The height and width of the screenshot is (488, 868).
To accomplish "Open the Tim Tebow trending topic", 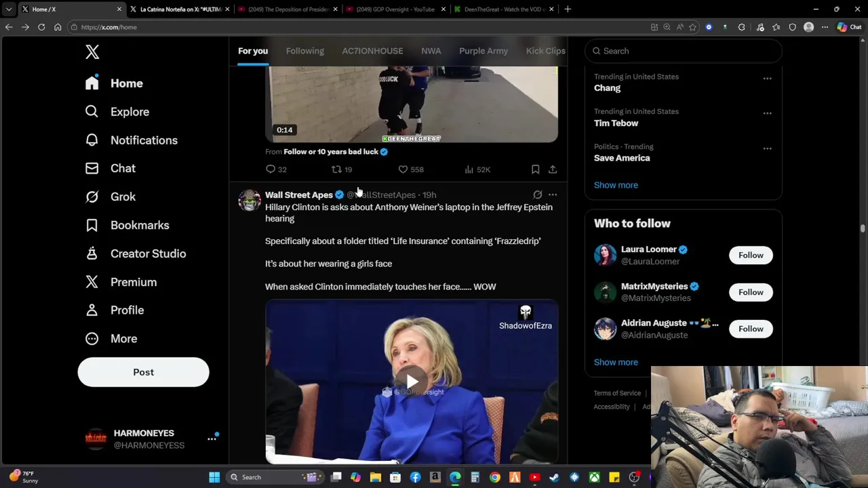I will tap(616, 123).
